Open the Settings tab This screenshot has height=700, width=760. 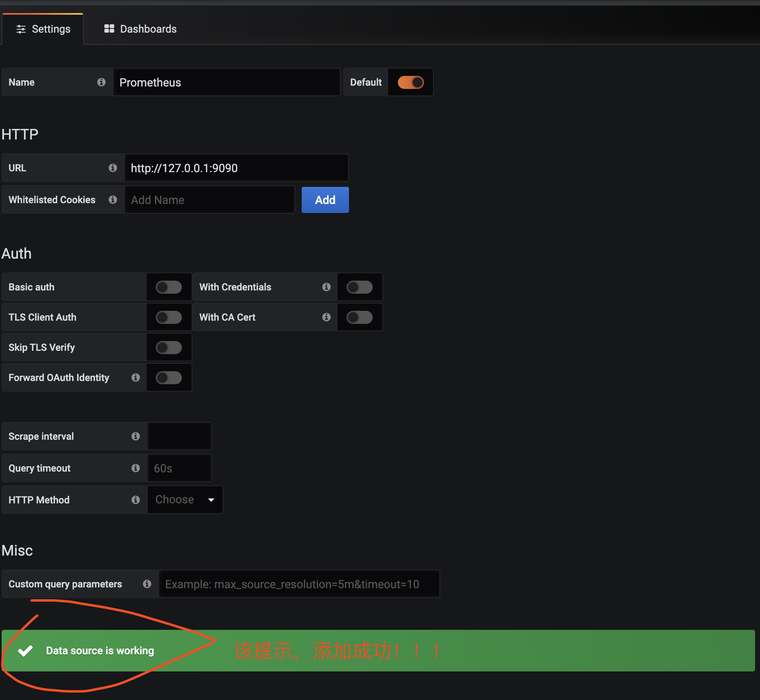tap(43, 29)
